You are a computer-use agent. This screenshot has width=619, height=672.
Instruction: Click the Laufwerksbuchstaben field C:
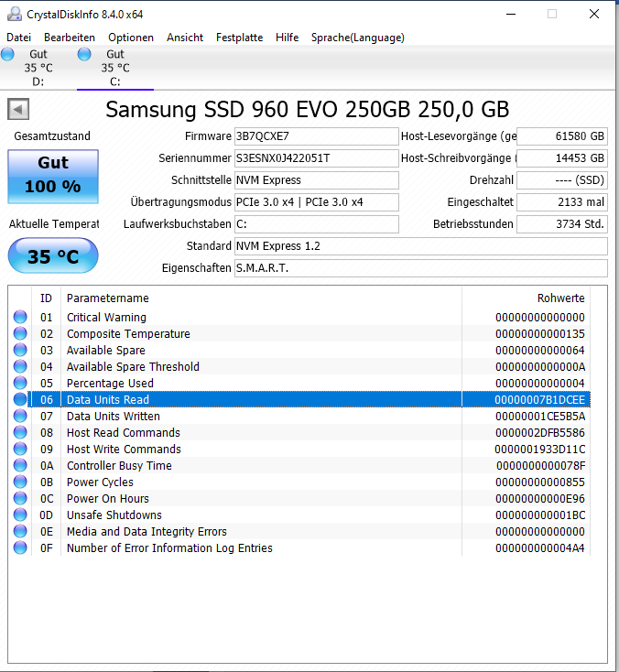pos(316,224)
